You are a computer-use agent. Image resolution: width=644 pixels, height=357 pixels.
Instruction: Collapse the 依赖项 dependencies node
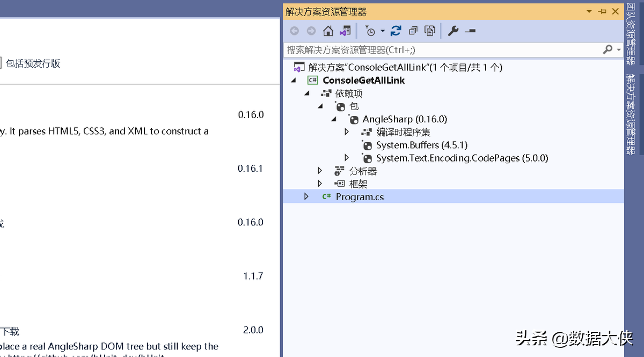click(306, 93)
